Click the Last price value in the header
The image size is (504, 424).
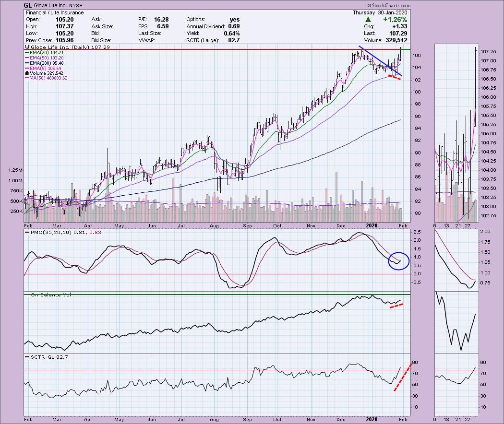[398, 34]
